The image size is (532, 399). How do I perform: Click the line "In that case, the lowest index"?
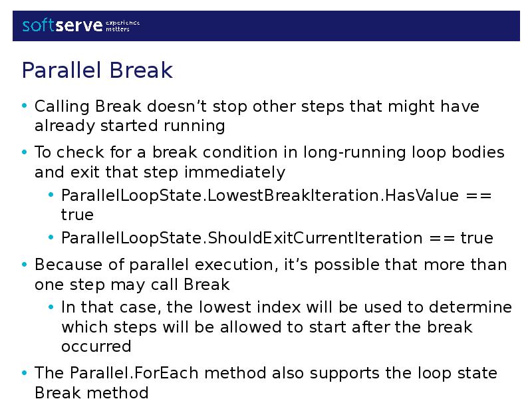pyautogui.click(x=287, y=307)
